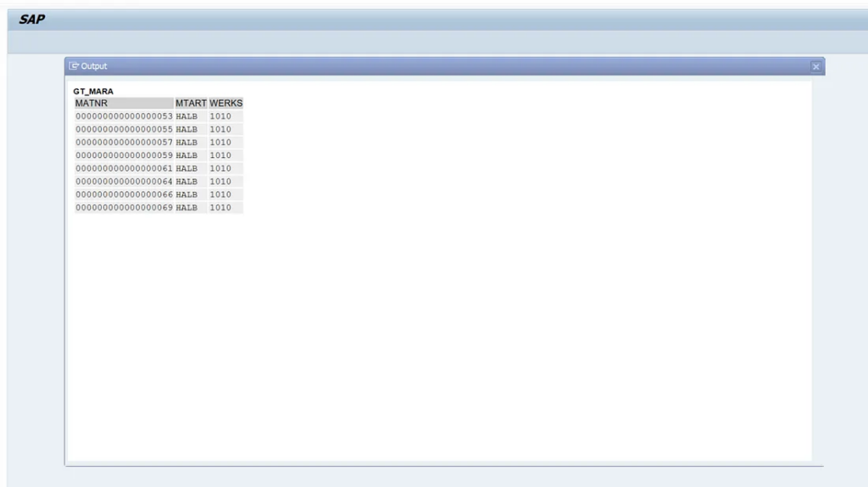
Task: Select material number ending in 53
Action: coord(124,116)
